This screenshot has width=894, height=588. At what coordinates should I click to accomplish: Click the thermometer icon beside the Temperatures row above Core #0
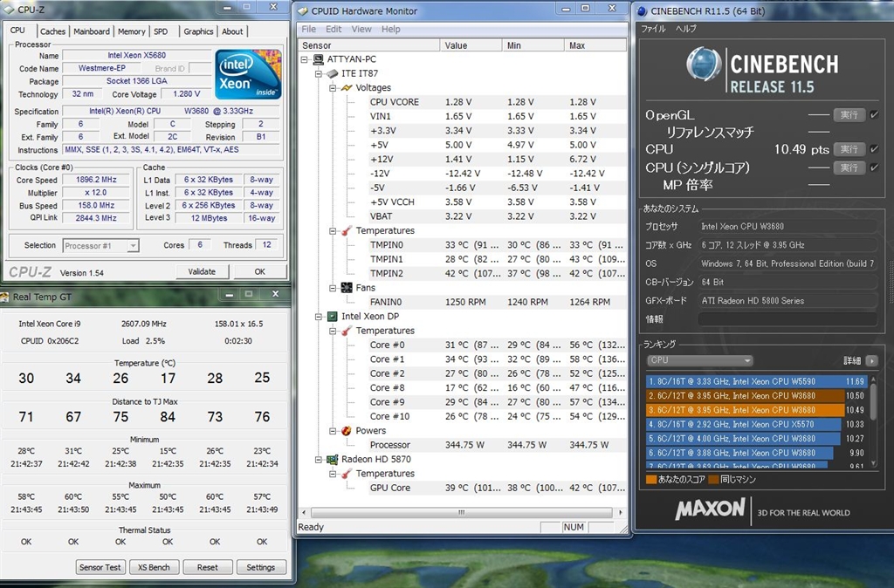(x=347, y=331)
